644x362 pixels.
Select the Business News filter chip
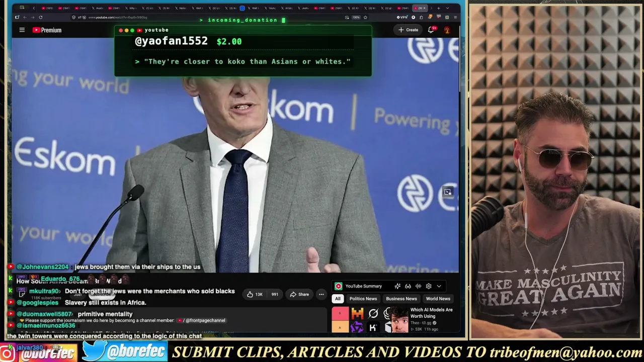[x=401, y=299]
